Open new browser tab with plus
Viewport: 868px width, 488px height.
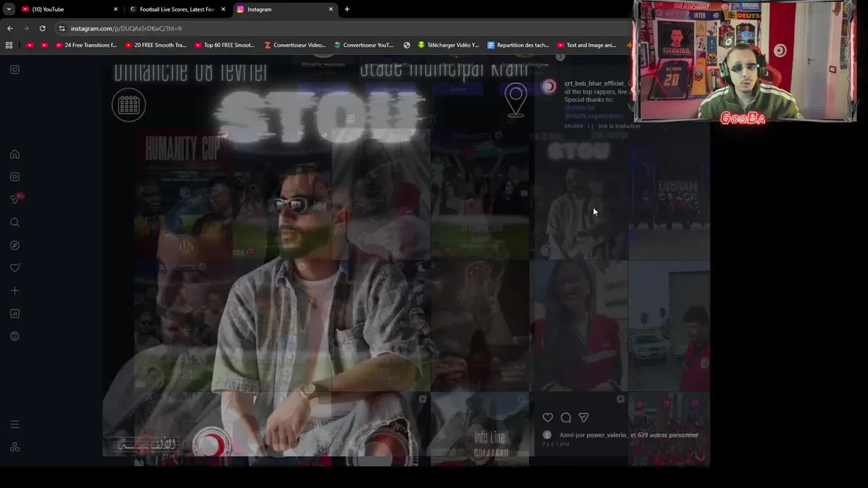[347, 9]
